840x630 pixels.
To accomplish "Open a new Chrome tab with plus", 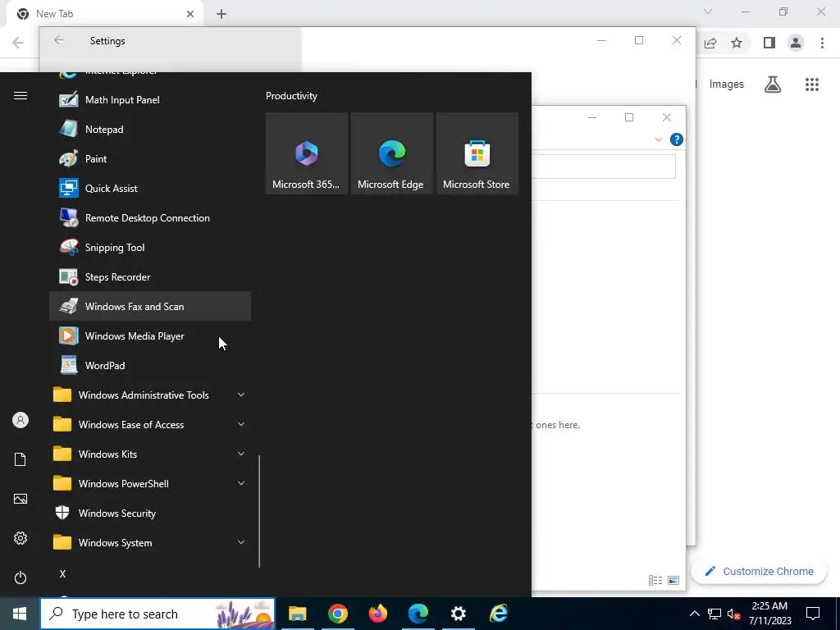I will click(x=221, y=14).
